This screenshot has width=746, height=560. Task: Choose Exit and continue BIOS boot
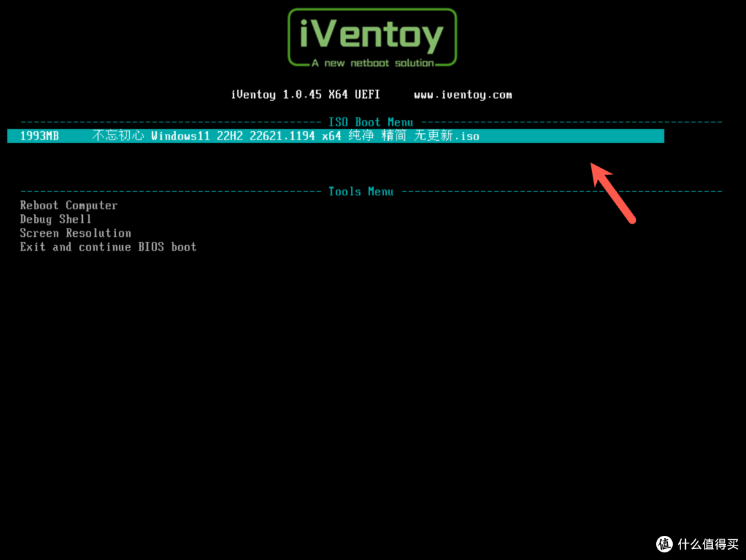tap(108, 247)
